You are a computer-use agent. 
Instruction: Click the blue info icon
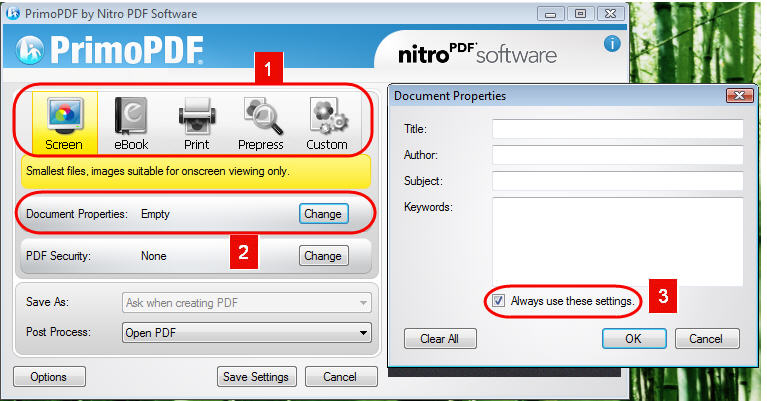click(x=612, y=44)
